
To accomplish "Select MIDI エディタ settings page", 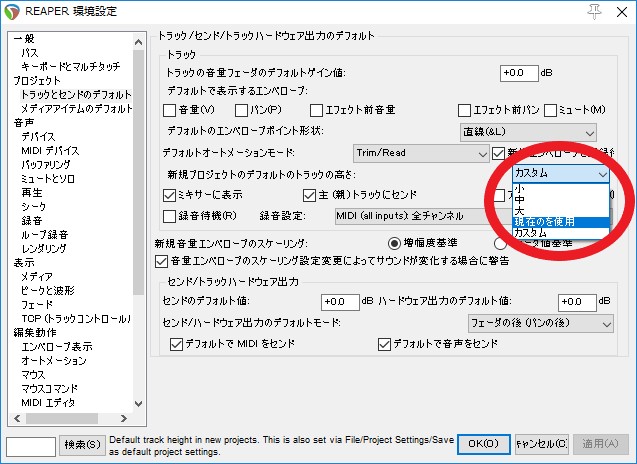I will click(48, 403).
